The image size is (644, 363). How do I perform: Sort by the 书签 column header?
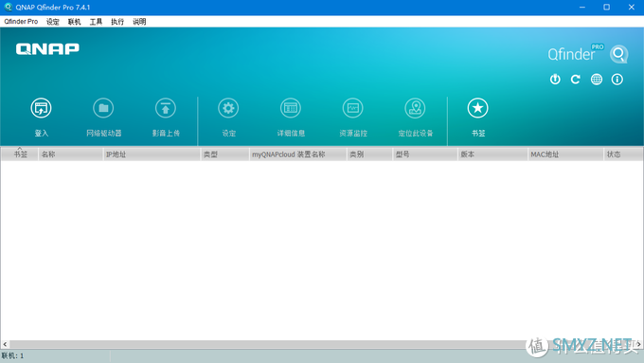pos(20,154)
